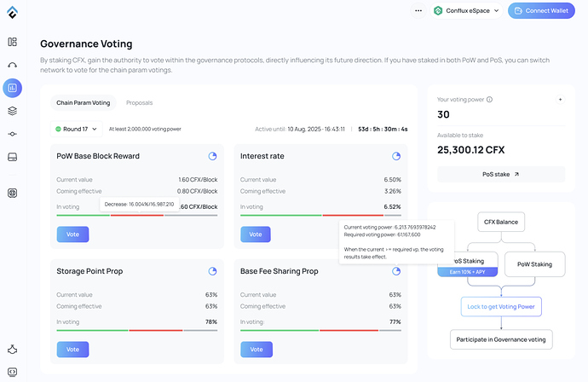Viewport: 588px width, 382px height.
Task: Click pie chart icon on Interest rate card
Action: coord(396,156)
